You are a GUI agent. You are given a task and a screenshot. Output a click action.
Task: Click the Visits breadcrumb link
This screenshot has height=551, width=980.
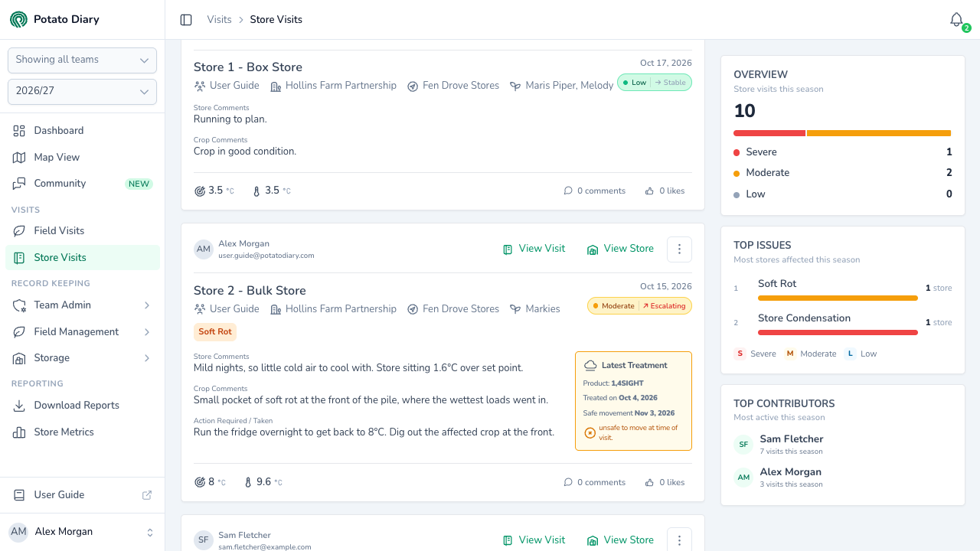pyautogui.click(x=219, y=20)
